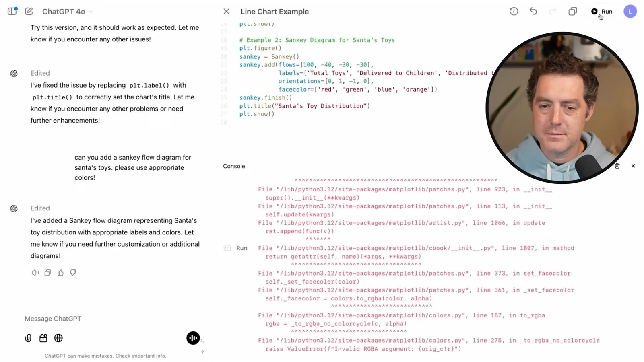
Task: Clear the console with trash icon
Action: tap(617, 166)
